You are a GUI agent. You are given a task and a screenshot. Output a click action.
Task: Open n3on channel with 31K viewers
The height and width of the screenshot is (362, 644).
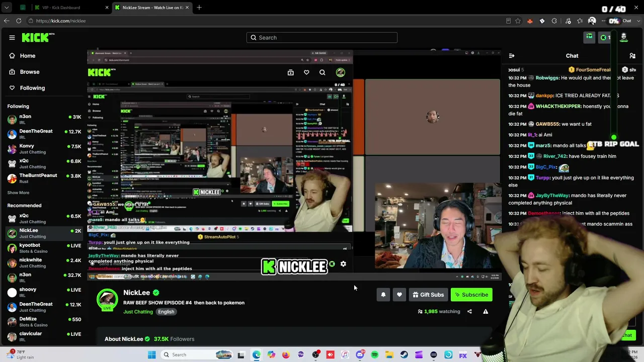(44, 119)
